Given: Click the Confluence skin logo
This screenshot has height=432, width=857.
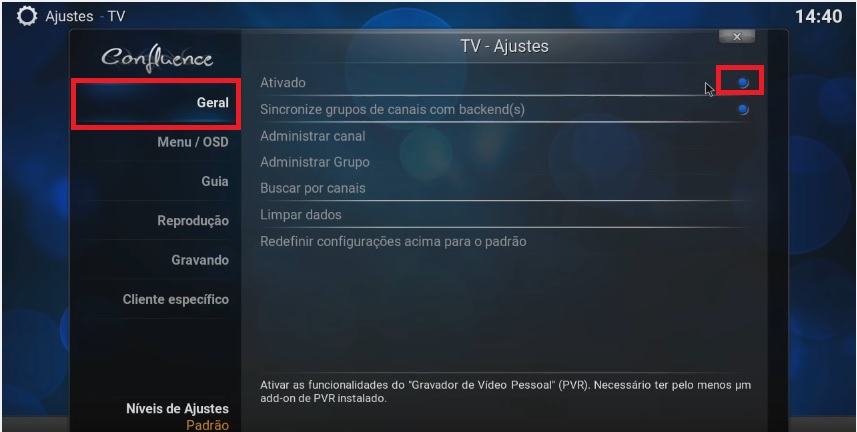Looking at the screenshot, I should coord(157,58).
